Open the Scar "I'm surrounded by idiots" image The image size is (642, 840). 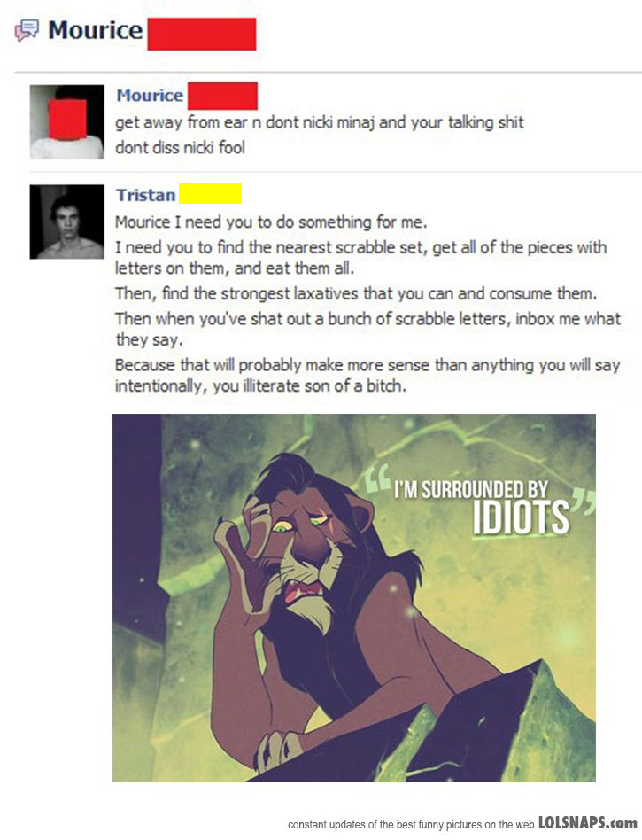click(x=354, y=598)
